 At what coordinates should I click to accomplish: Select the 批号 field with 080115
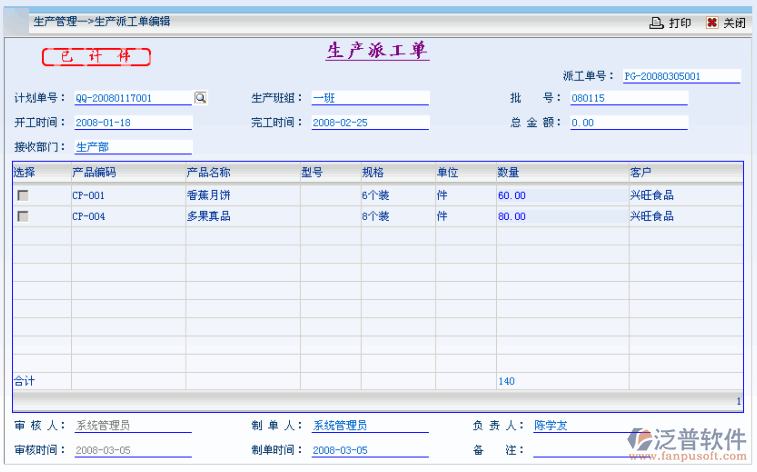(x=628, y=98)
